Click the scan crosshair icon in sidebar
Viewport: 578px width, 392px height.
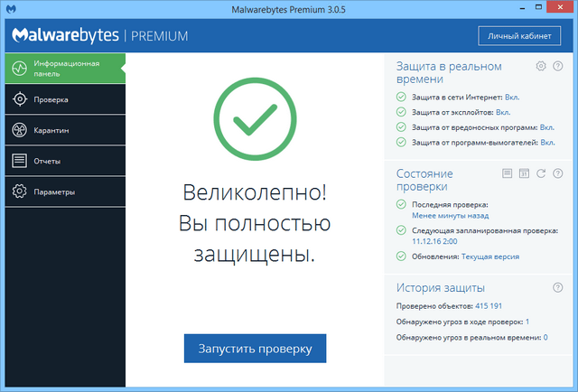pos(20,99)
